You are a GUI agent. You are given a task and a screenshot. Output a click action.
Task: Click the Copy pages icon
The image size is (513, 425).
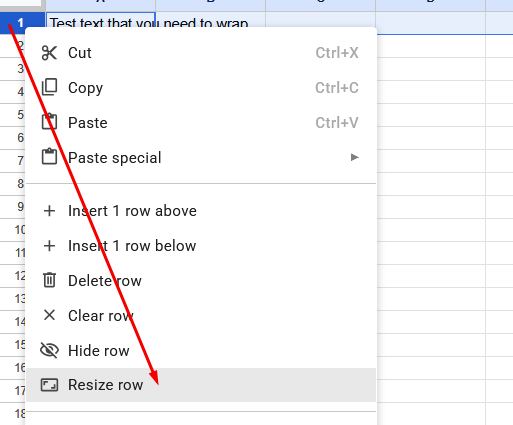pos(49,87)
